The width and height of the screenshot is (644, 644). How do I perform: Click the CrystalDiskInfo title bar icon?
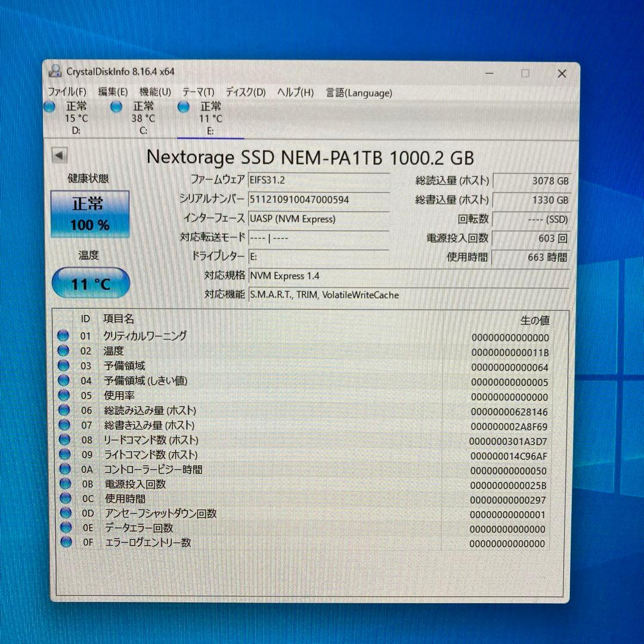coord(57,72)
